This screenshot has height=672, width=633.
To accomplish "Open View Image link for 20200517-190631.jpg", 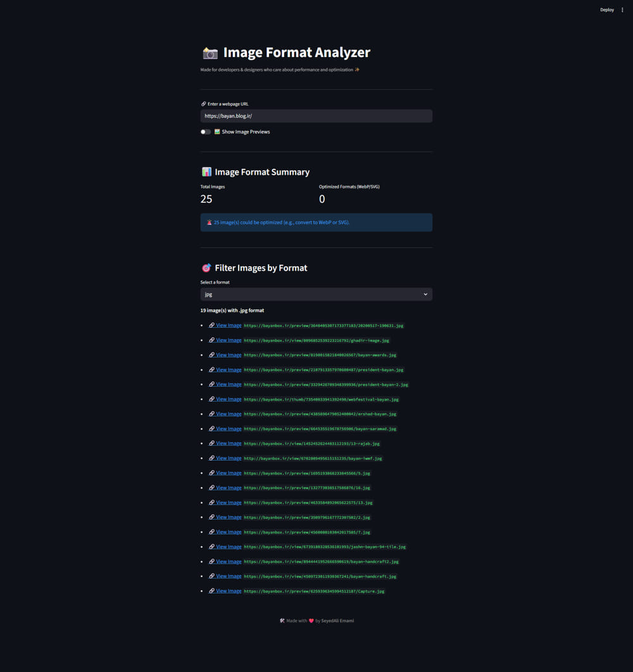I will point(225,325).
